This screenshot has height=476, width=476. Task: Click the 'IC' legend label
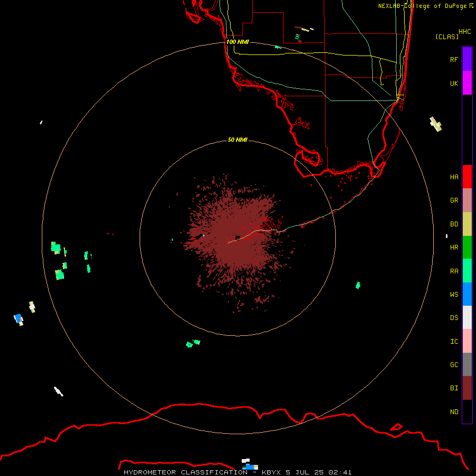[454, 341]
